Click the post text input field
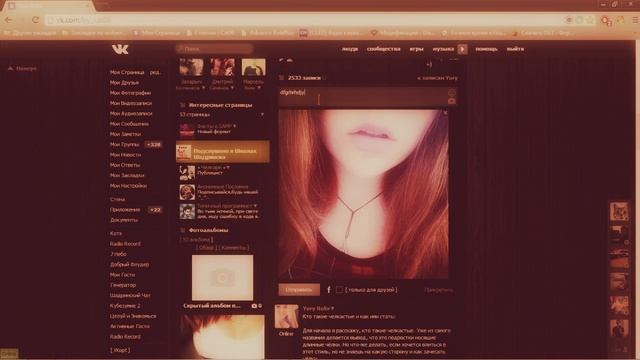640x360 pixels. point(363,97)
